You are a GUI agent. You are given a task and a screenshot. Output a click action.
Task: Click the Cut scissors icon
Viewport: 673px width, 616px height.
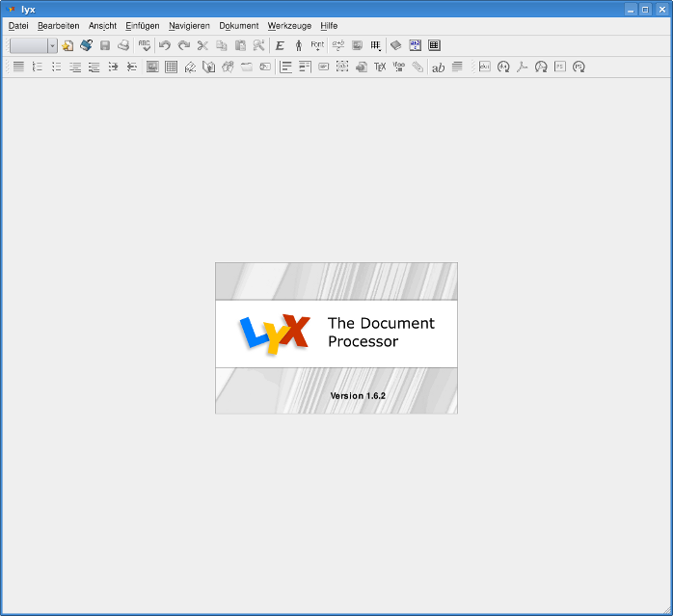pos(202,45)
